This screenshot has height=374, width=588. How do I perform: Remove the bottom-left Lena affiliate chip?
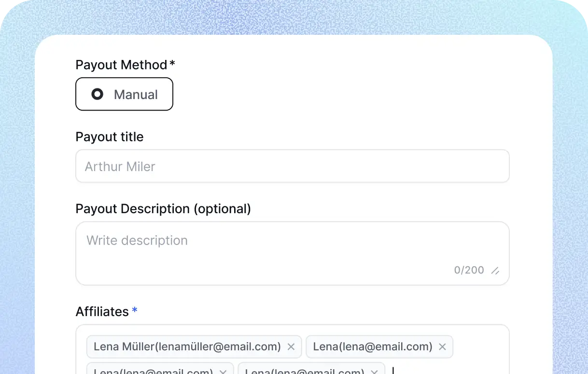tap(223, 372)
